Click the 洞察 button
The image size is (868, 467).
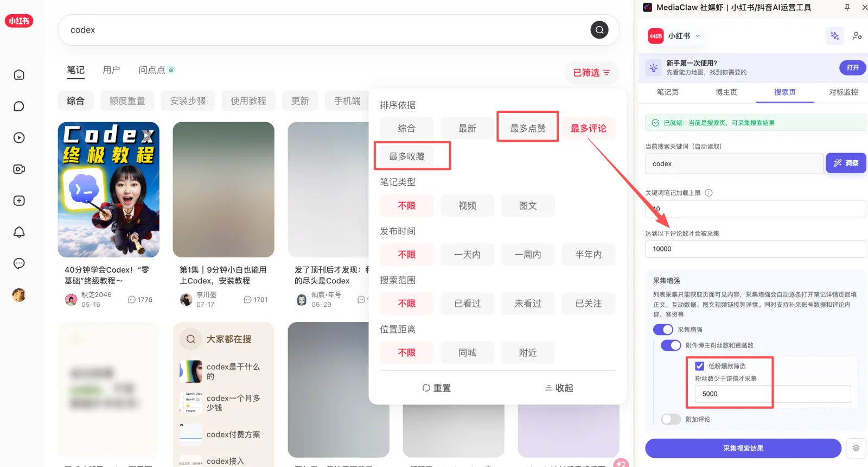846,163
